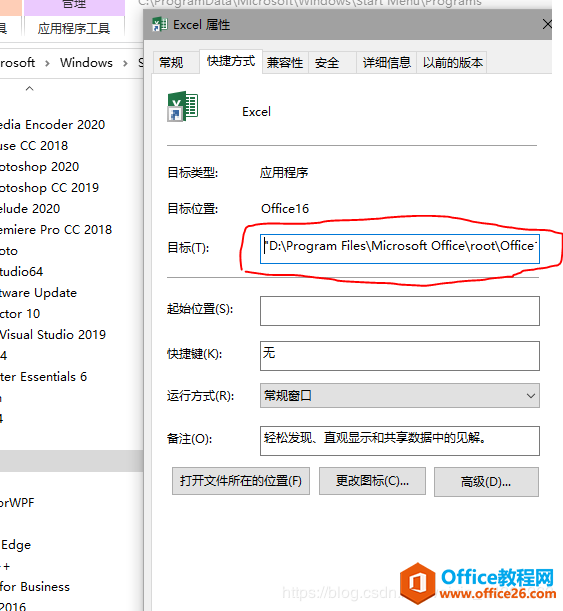Click the Excel shortcut icon in properties
Screen dimensions: 563x611
click(x=182, y=106)
